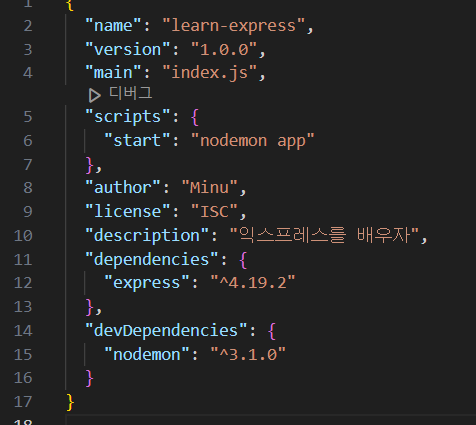The height and width of the screenshot is (425, 476).
Task: Click the "1.0.0" version value
Action: (x=224, y=50)
